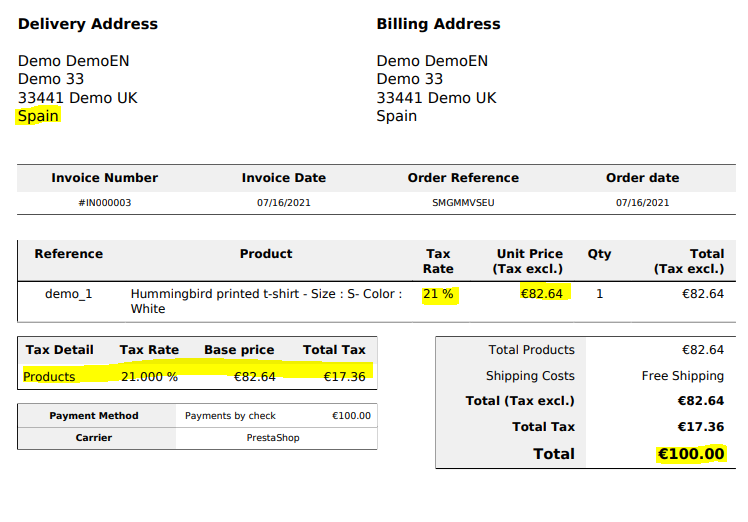Click the Payments by check entry
Viewport: 748px width, 522px height.
[x=231, y=416]
